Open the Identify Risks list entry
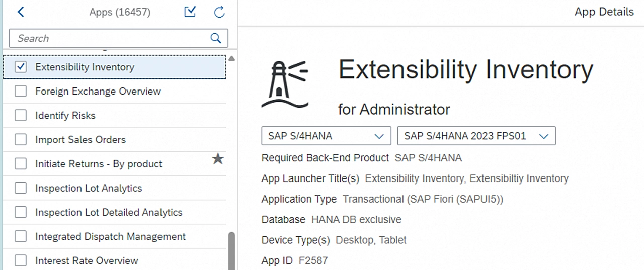644x270 pixels. click(x=115, y=115)
